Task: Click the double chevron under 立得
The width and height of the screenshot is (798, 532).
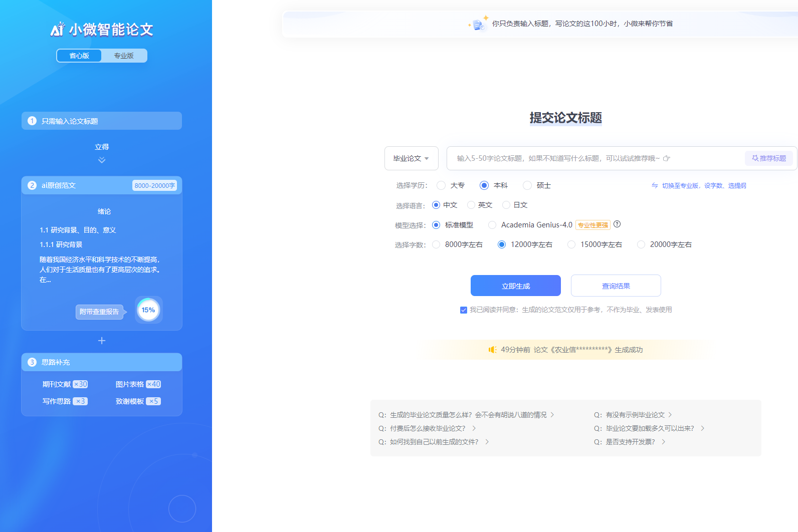Action: point(102,160)
